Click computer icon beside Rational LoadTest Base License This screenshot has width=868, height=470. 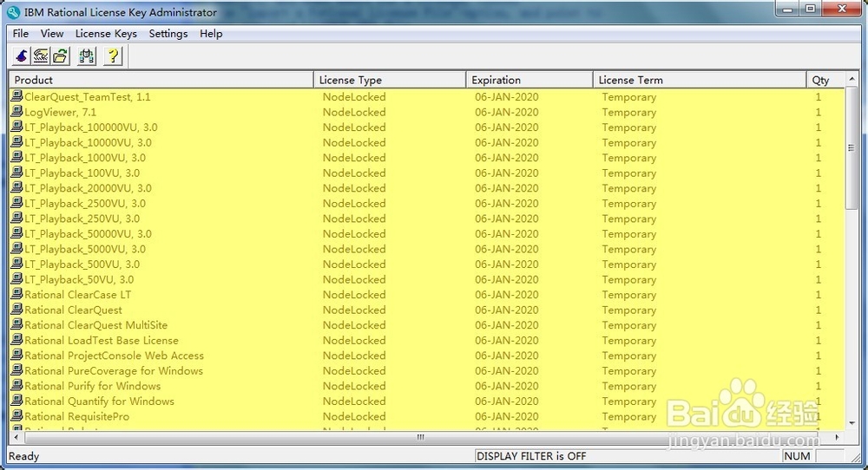[x=17, y=340]
